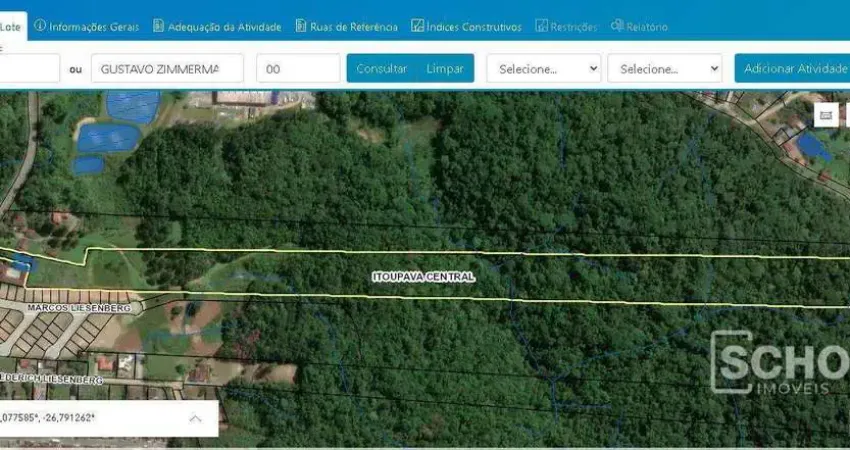Viewport: 850px width, 450px height.
Task: Open the second Selecione dropdown
Action: tap(664, 68)
